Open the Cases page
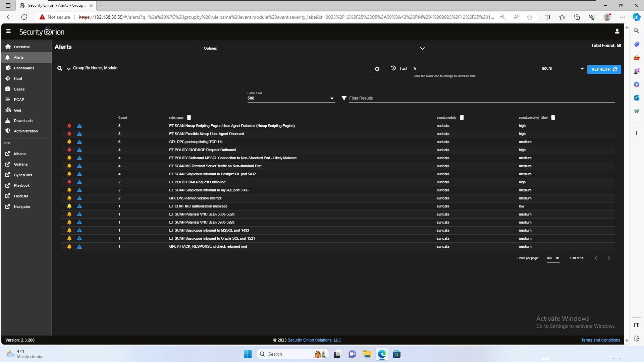The height and width of the screenshot is (362, 644). [x=26, y=89]
